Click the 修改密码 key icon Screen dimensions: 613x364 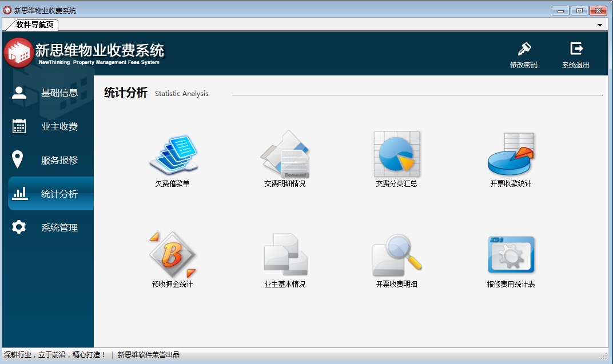point(524,49)
